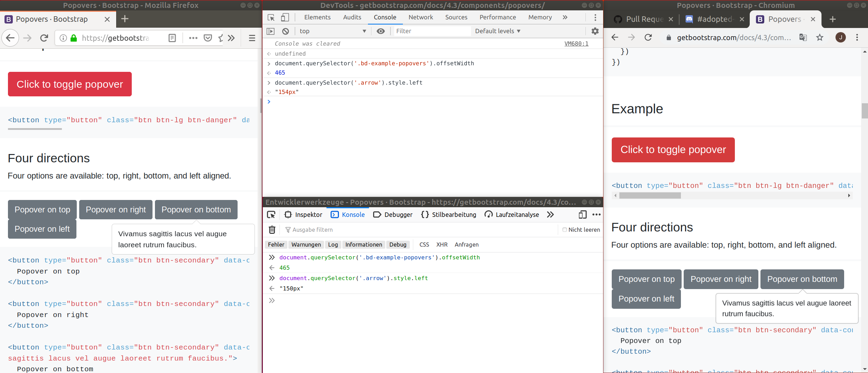Image resolution: width=868 pixels, height=373 pixels.
Task: Open responsive design mode in Firefox DevTools
Action: pyautogui.click(x=582, y=214)
